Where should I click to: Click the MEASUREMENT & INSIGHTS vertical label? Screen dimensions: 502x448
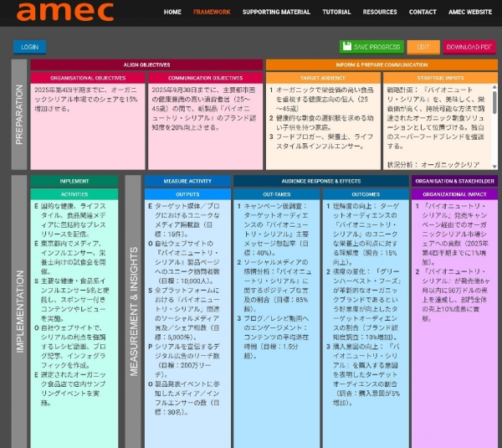(134, 312)
